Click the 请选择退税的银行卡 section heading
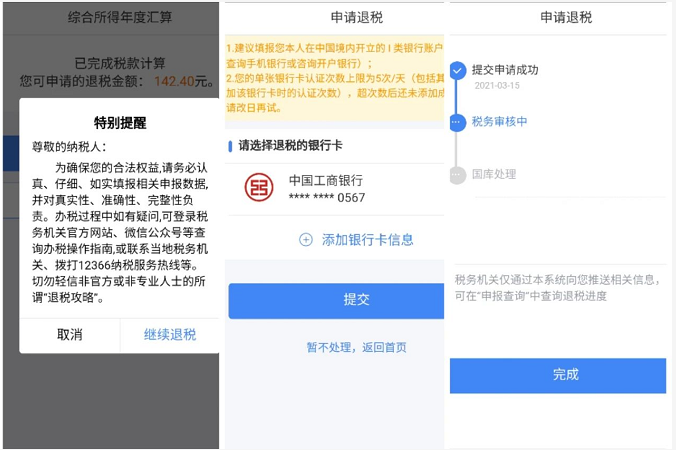Viewport: 676px width, 450px height. (x=290, y=146)
